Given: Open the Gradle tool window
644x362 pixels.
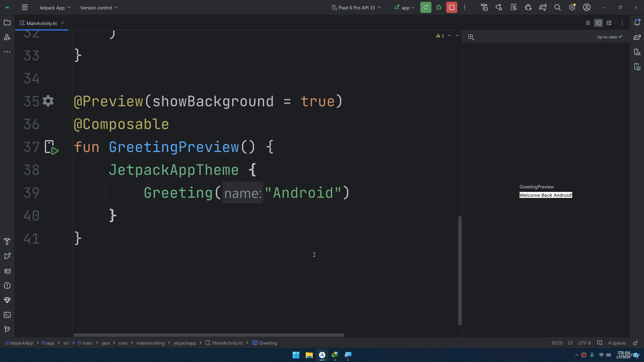Looking at the screenshot, I should (637, 37).
